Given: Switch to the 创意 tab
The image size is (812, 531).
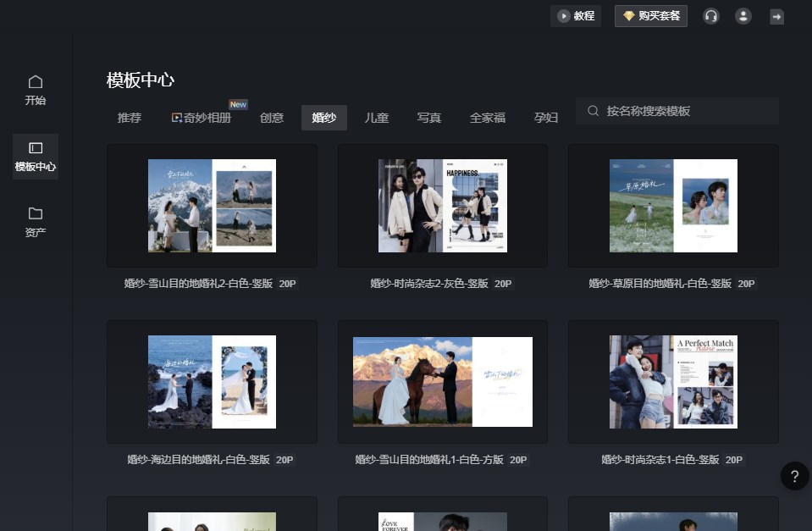Looking at the screenshot, I should point(272,118).
